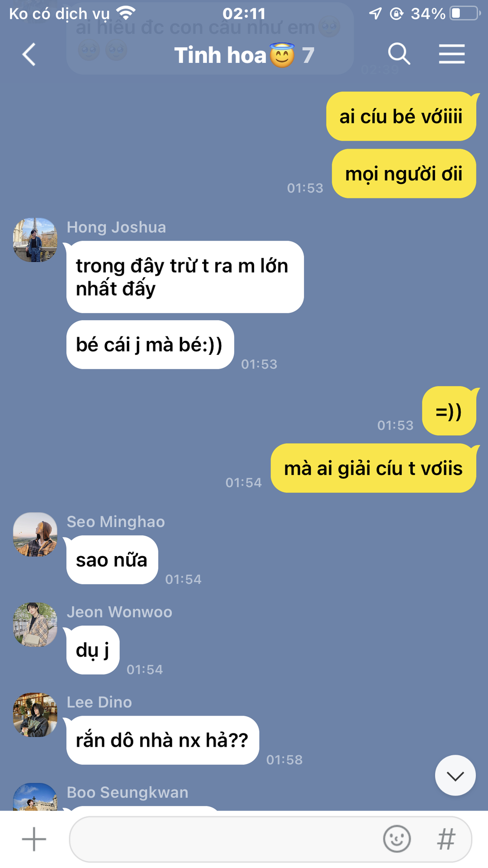
Task: Open Lee Dino's avatar
Action: point(35,715)
